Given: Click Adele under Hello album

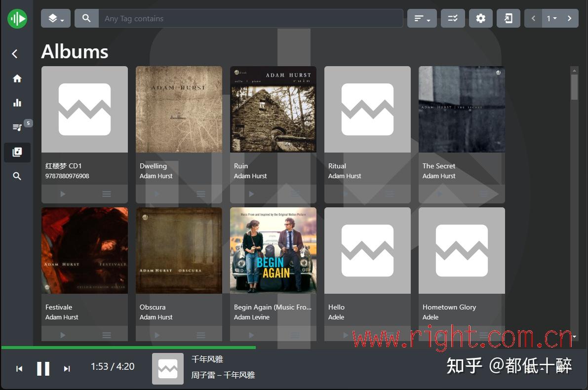Looking at the screenshot, I should point(336,317).
